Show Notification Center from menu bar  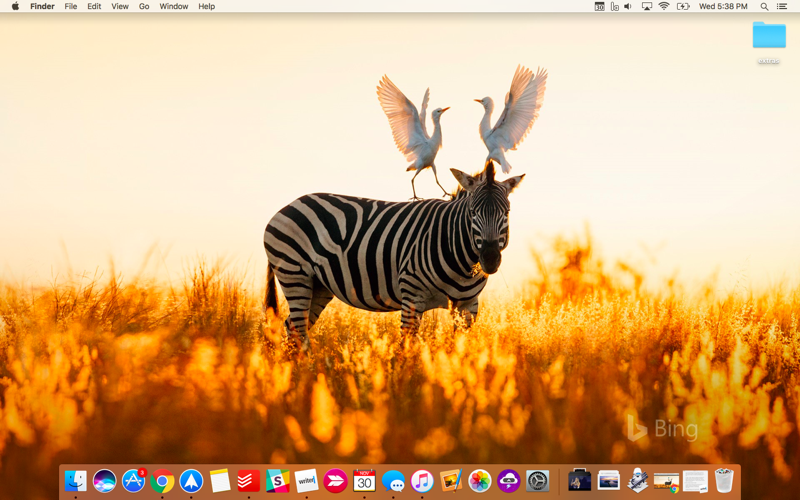[x=782, y=6]
